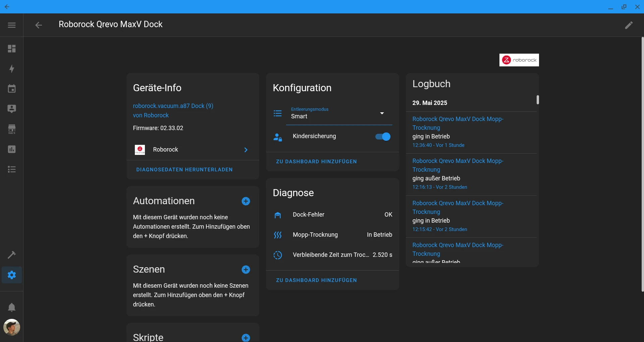Click Firmware: 02.33.02 text
Screen dimensions: 644x342
tap(158, 128)
